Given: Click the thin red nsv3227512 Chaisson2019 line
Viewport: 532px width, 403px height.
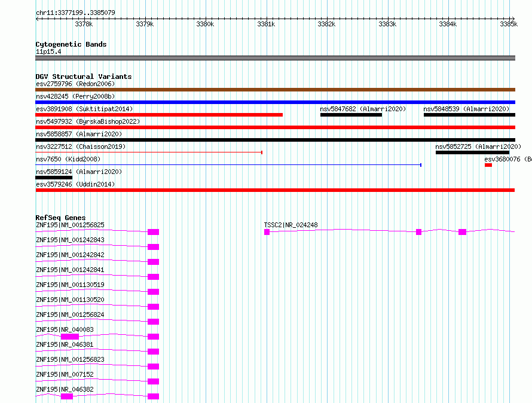Looking at the screenshot, I should tap(149, 152).
